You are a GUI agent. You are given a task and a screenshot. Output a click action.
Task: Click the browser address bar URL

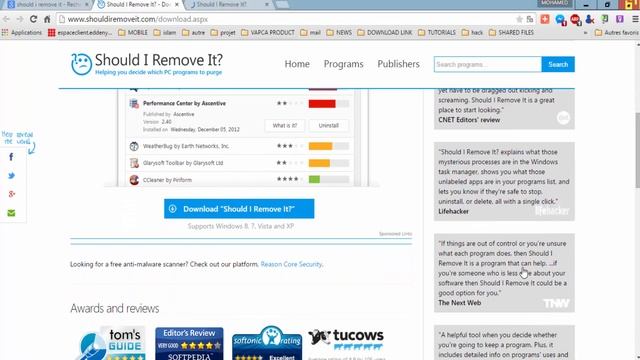pos(138,19)
